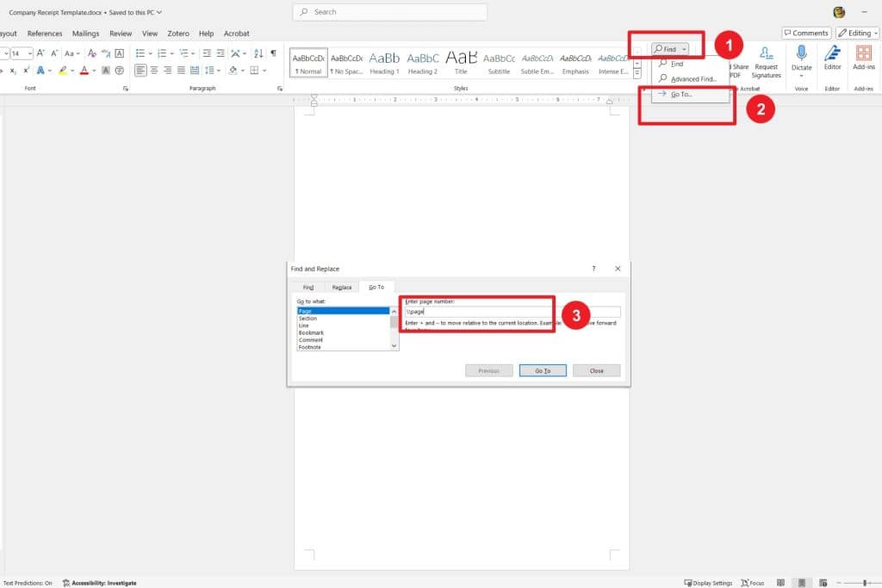Click the subscript icon

tap(12, 70)
